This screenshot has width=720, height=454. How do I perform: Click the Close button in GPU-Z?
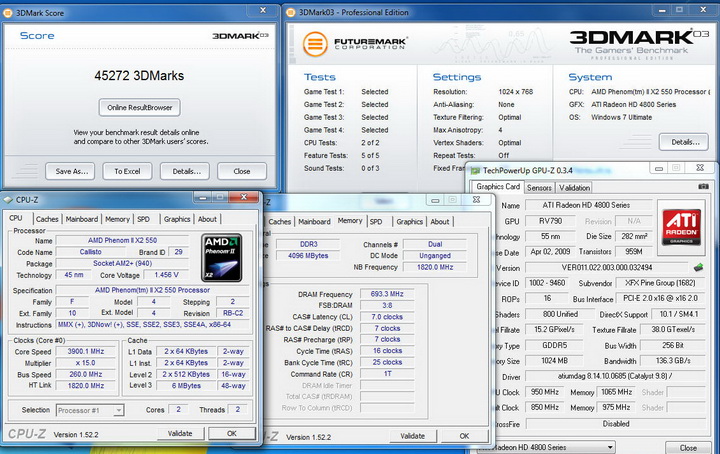(x=688, y=448)
